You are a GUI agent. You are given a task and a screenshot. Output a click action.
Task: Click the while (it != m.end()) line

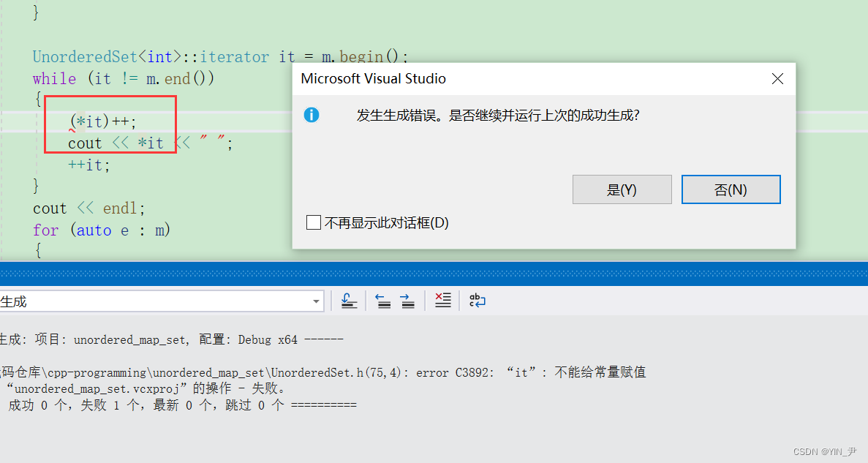click(x=123, y=79)
